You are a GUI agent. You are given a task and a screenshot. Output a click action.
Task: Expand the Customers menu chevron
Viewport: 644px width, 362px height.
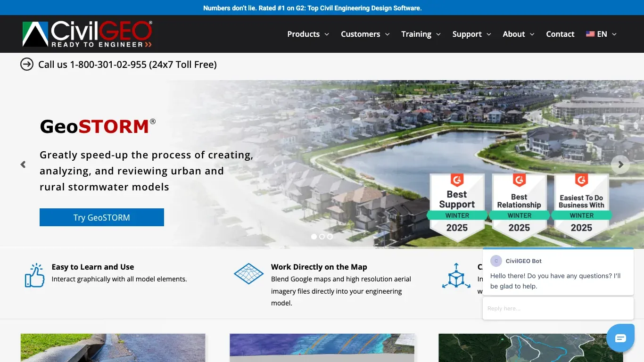click(x=387, y=34)
